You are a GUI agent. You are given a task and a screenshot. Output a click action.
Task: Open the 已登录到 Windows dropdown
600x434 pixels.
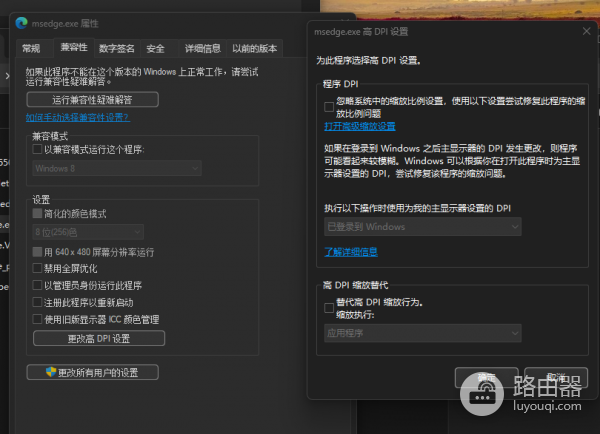(422, 227)
